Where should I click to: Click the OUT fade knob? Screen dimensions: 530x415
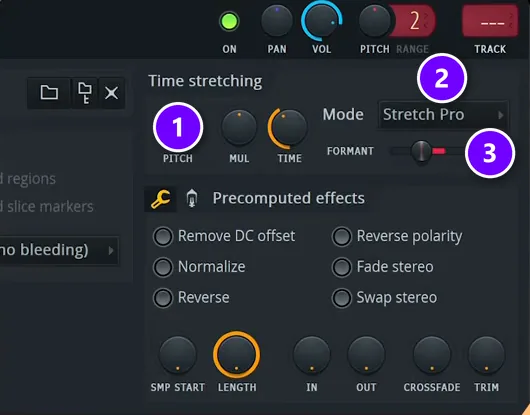coord(366,355)
